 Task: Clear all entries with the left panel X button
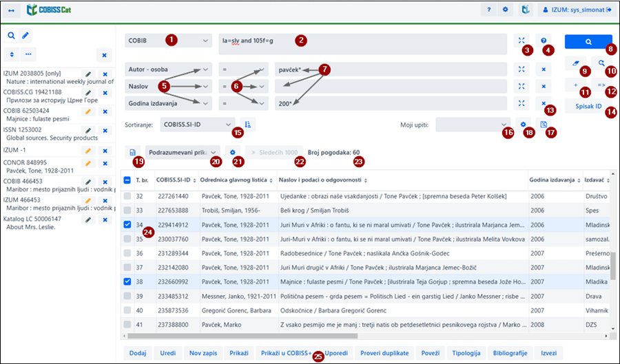click(x=105, y=55)
